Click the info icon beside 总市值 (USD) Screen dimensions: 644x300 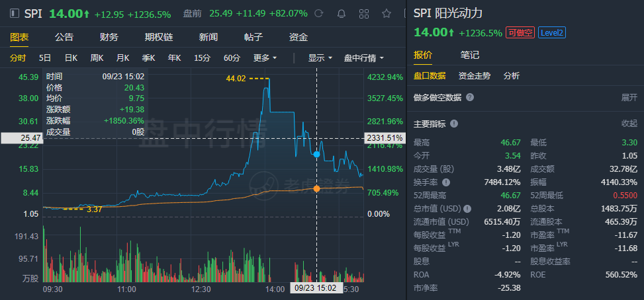(467, 209)
